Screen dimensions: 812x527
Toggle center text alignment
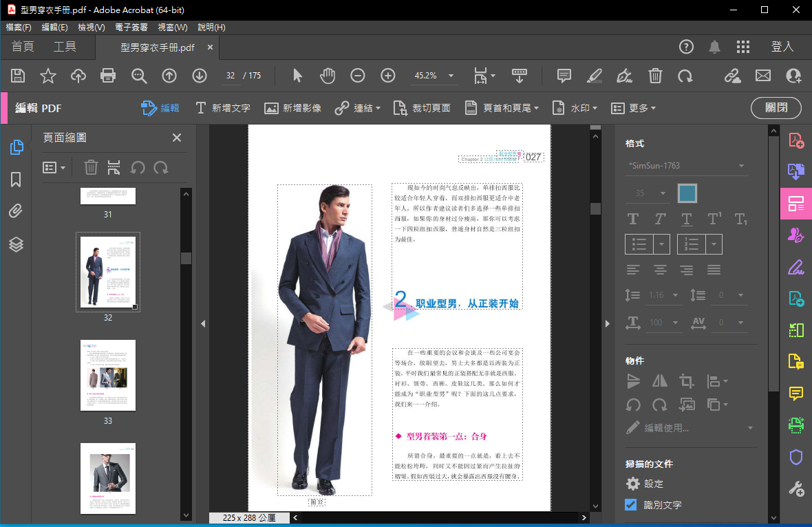pos(660,270)
